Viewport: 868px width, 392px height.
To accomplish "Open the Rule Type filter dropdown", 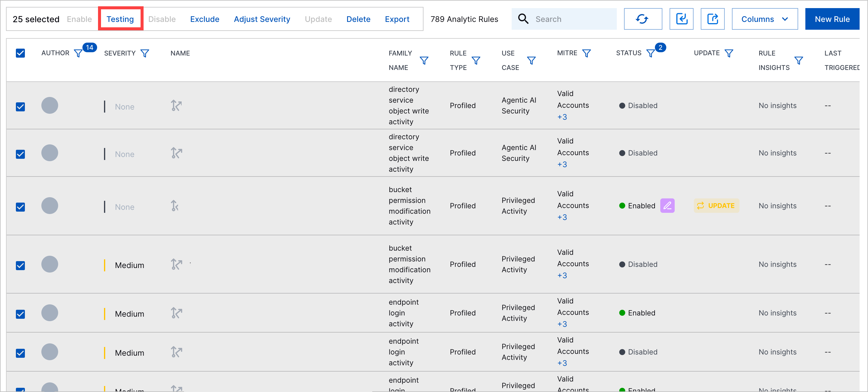I will point(476,60).
